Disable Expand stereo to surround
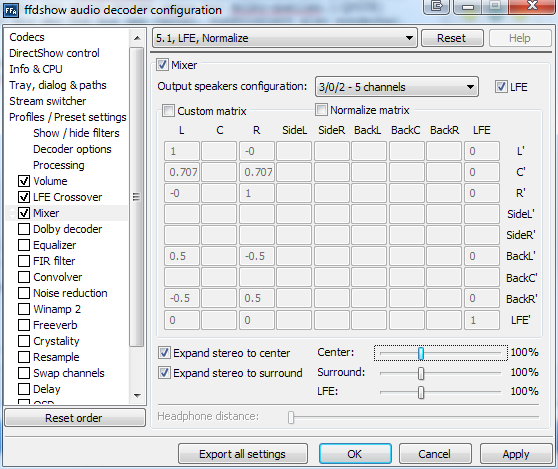Image resolution: width=558 pixels, height=469 pixels. click(x=164, y=373)
